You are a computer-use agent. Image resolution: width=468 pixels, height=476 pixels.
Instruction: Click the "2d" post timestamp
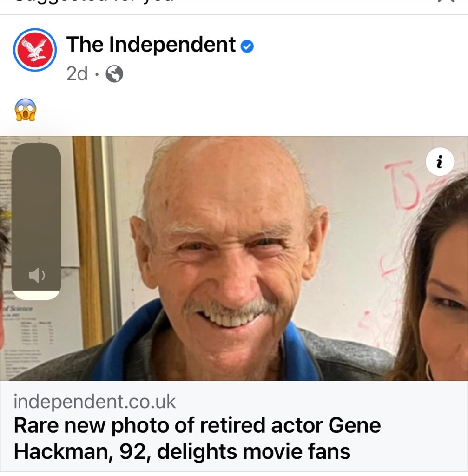click(x=77, y=73)
